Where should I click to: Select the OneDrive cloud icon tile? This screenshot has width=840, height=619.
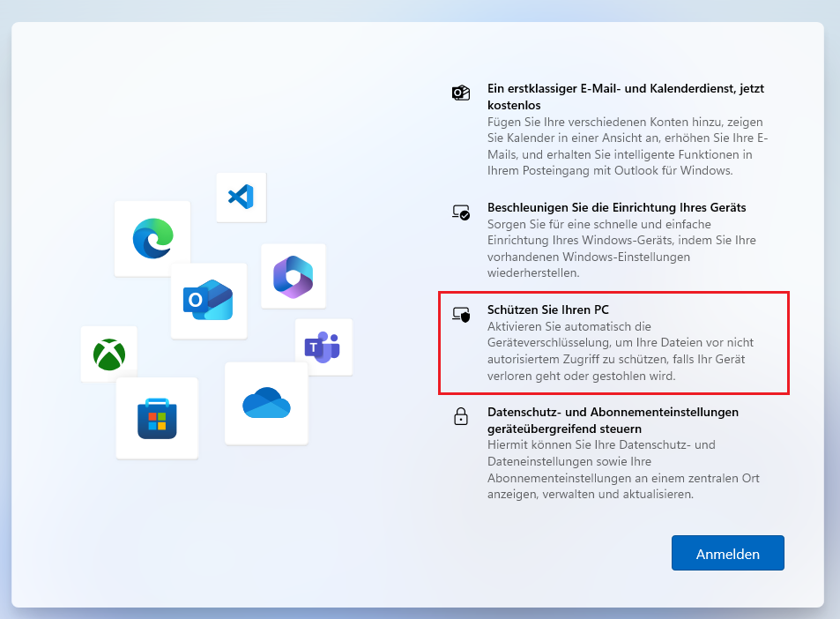(266, 404)
